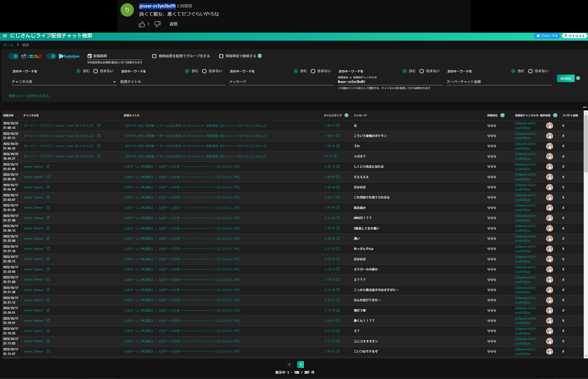This screenshot has width=588, height=379.
Task: Open help icon next to タイムスタンプ header
Action: (x=346, y=115)
